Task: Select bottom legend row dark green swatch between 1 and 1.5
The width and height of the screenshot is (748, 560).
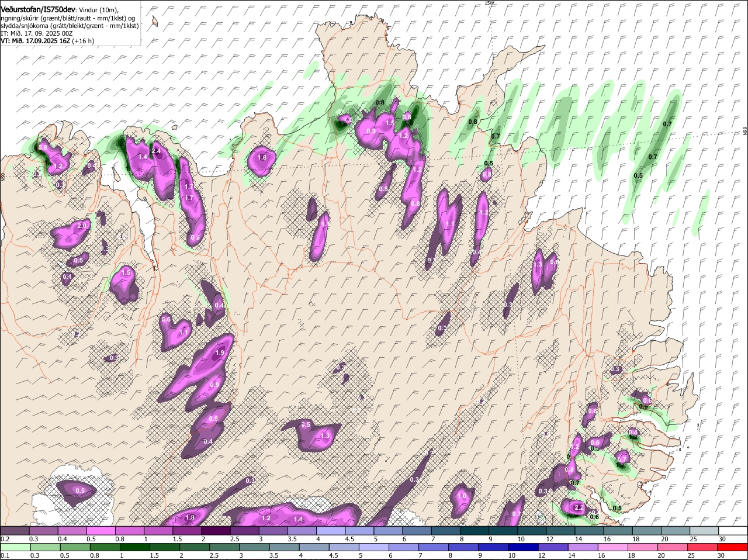Action: click(x=135, y=548)
